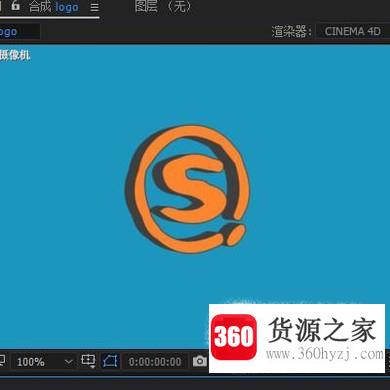Toggle the composition panel lock icon

coord(15,6)
